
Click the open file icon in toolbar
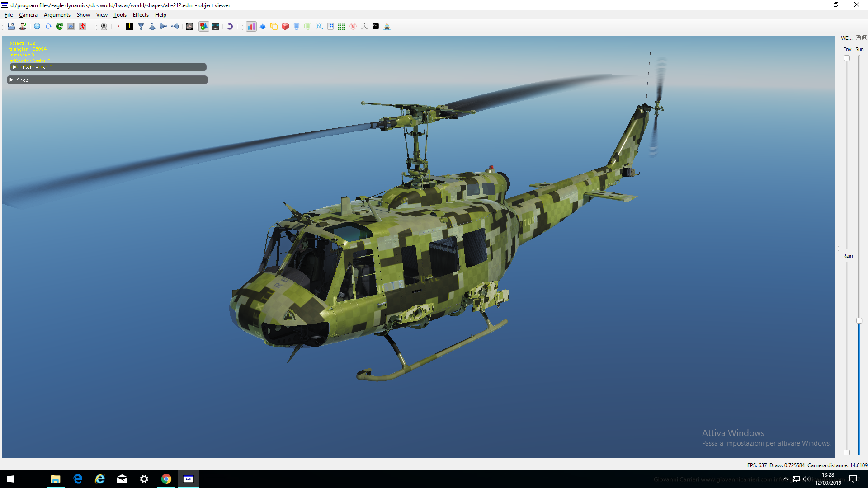(x=11, y=26)
